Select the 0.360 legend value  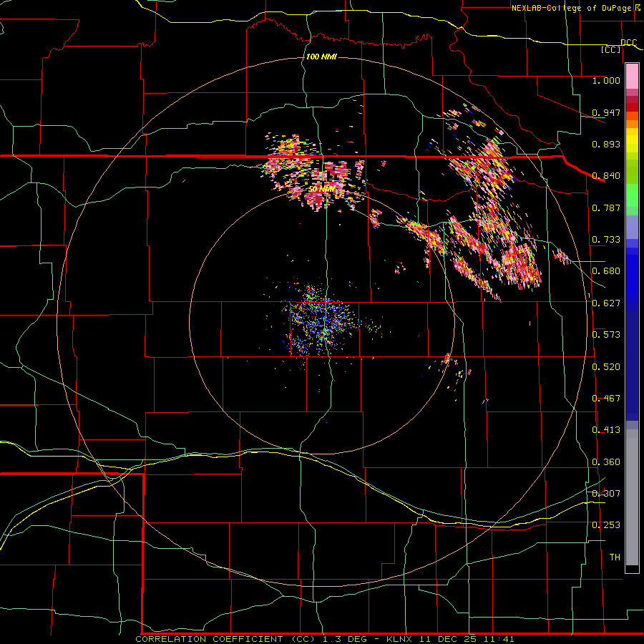(x=606, y=462)
